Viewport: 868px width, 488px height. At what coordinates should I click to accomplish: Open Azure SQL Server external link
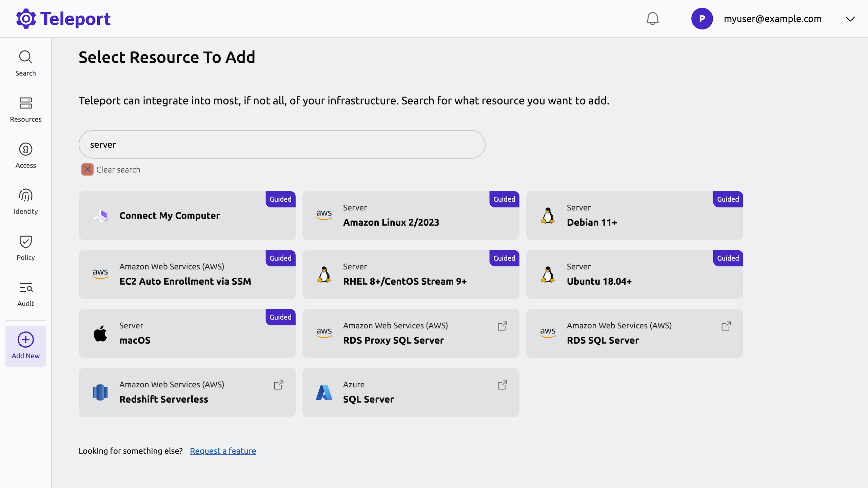[x=502, y=385]
